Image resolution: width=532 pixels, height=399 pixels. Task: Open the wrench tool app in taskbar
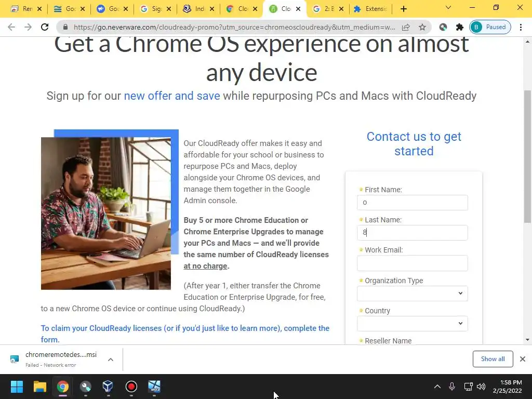pos(86,387)
